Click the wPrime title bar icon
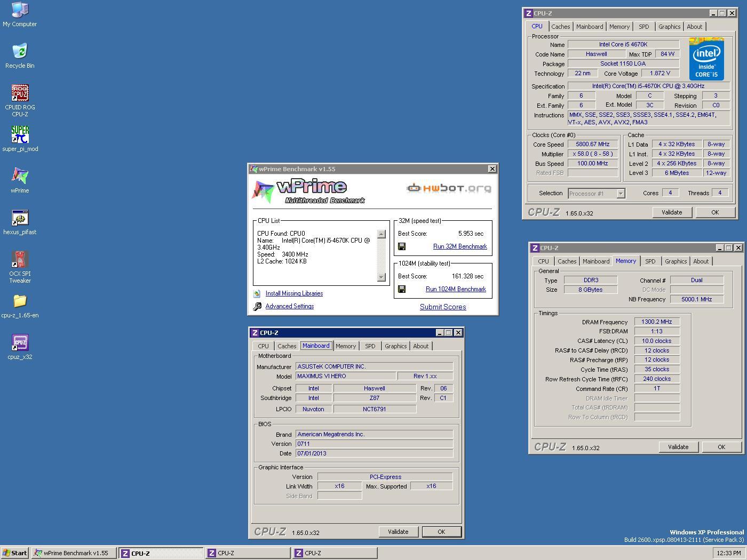The width and height of the screenshot is (747, 560). pos(254,169)
